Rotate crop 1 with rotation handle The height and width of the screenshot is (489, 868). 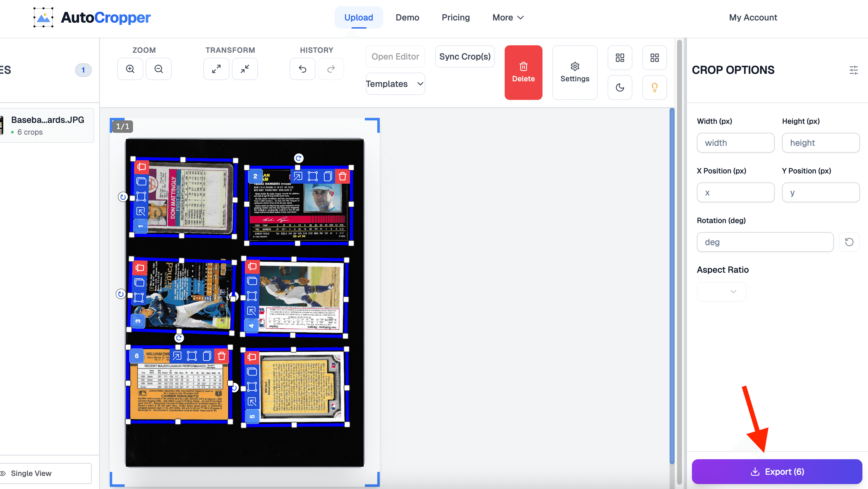(x=123, y=197)
